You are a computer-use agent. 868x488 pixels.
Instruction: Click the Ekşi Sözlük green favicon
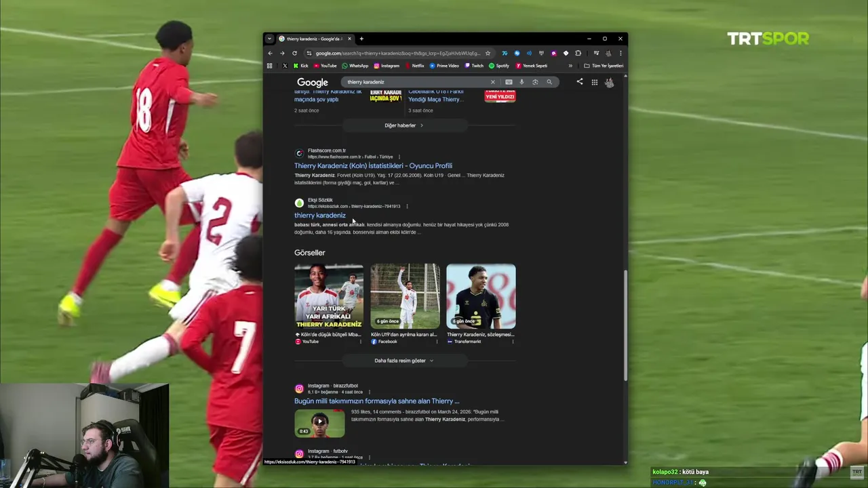pos(299,203)
